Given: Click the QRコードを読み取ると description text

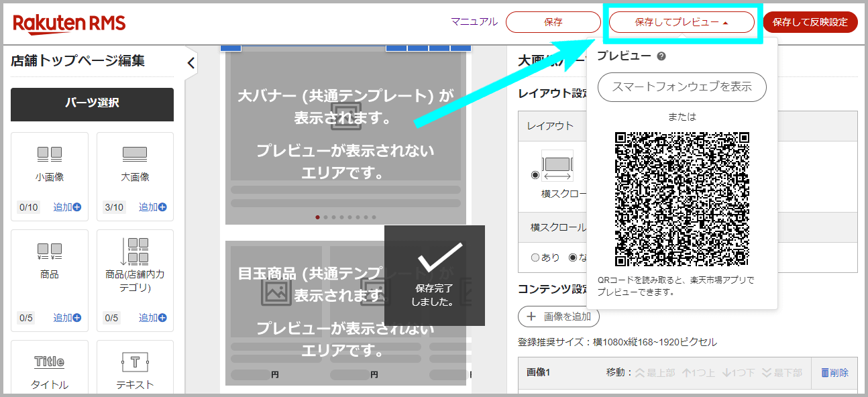Looking at the screenshot, I should tap(675, 286).
